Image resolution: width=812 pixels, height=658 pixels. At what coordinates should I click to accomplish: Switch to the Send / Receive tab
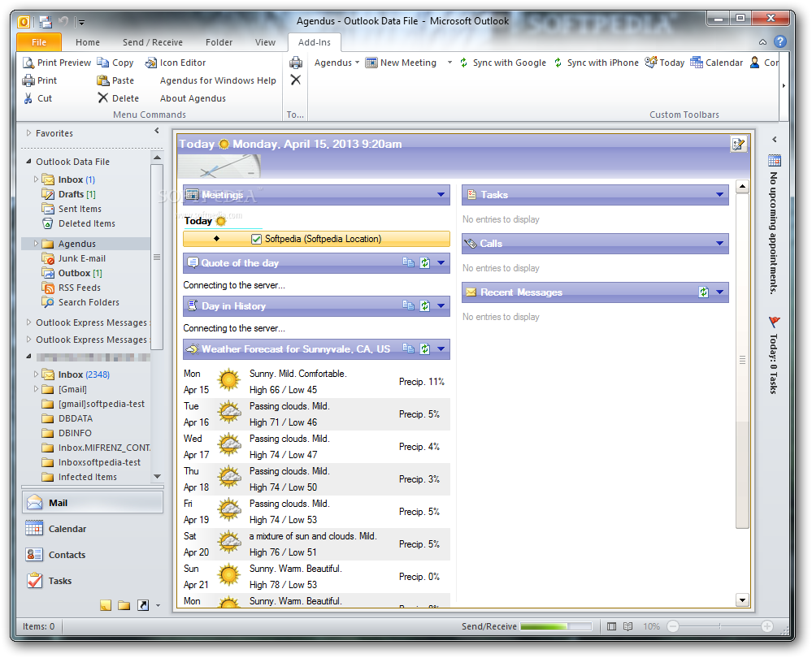pos(152,42)
